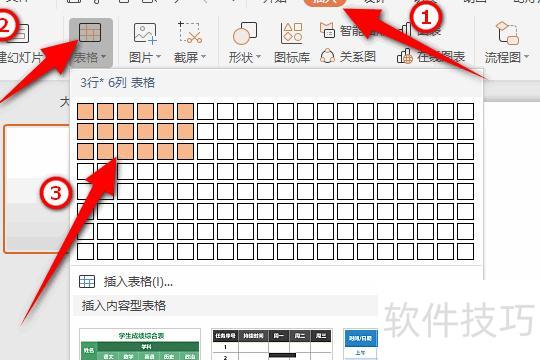The image size is (540, 360).
Task: Select the grid cell at row 4, column 7
Action: pos(206,171)
